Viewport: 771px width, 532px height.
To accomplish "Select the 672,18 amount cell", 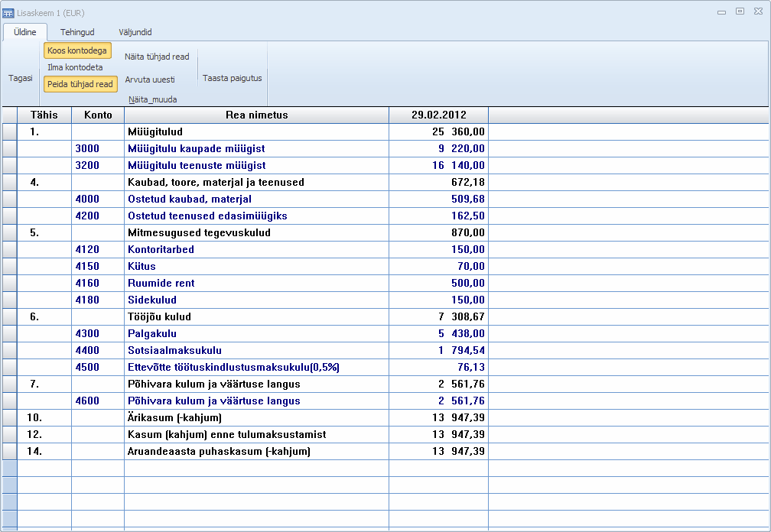I will pos(438,182).
